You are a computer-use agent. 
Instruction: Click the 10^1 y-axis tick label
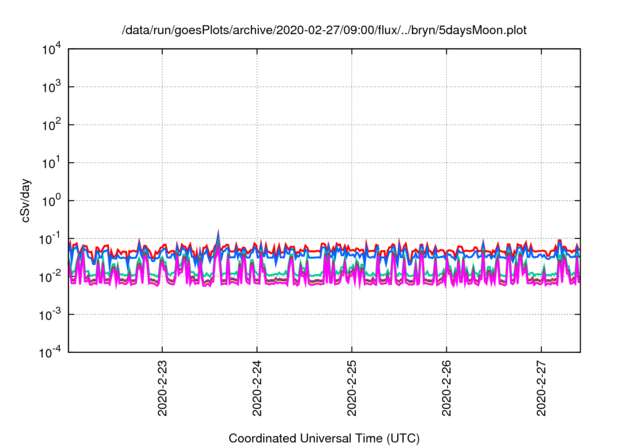tap(52, 163)
